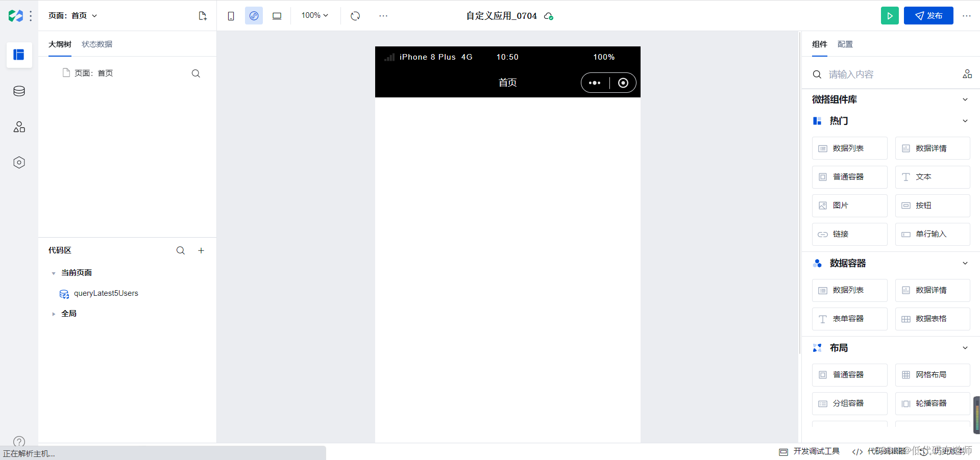Image resolution: width=980 pixels, height=460 pixels.
Task: Select the 网格布局 component
Action: 933,375
